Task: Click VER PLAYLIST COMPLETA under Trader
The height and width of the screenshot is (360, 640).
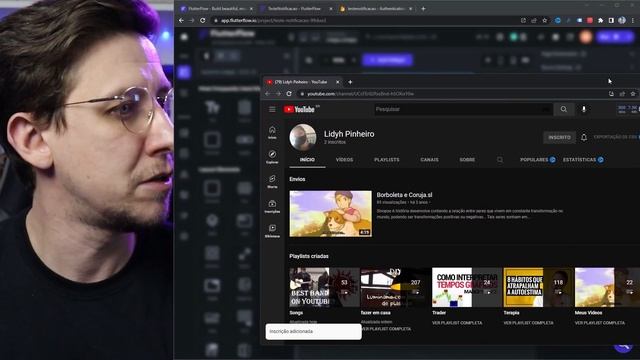Action: click(457, 323)
